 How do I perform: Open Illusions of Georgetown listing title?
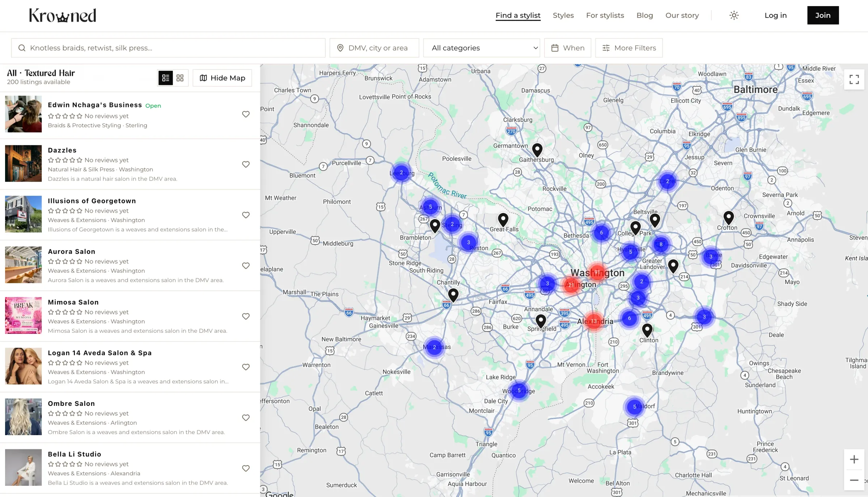click(x=92, y=201)
